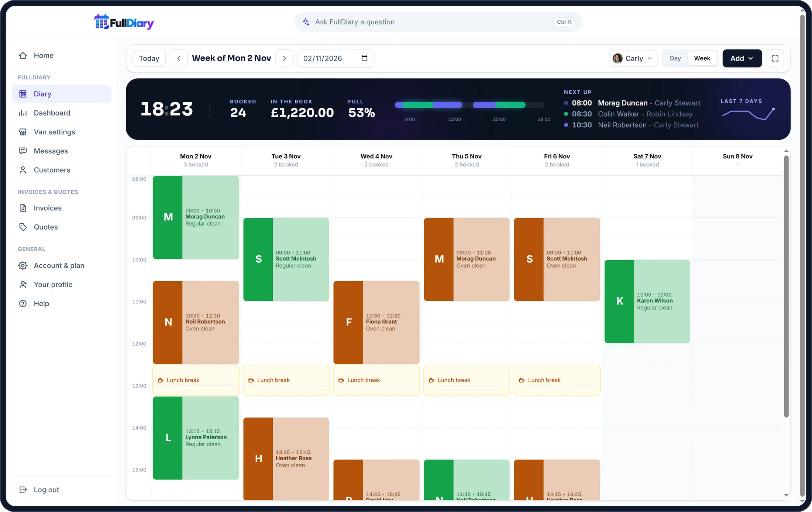Screen dimensions: 812x512
Task: Open Your profile page
Action: (61, 285)
